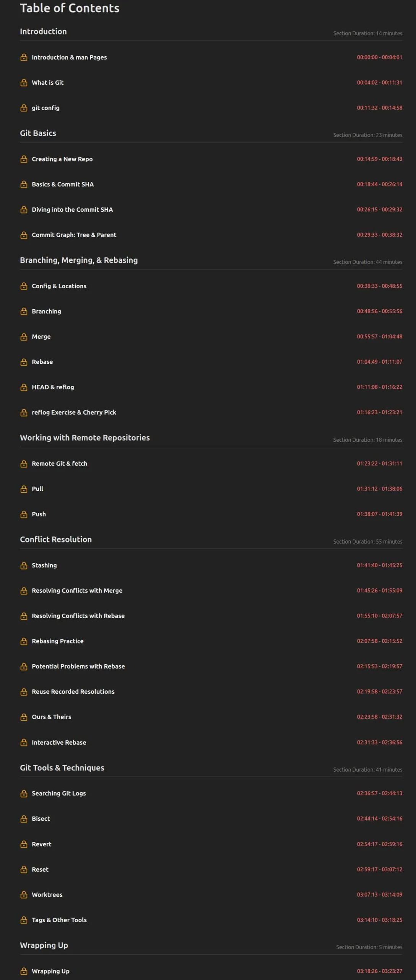Open the Rebase lesson
This screenshot has height=980, width=416.
42,362
